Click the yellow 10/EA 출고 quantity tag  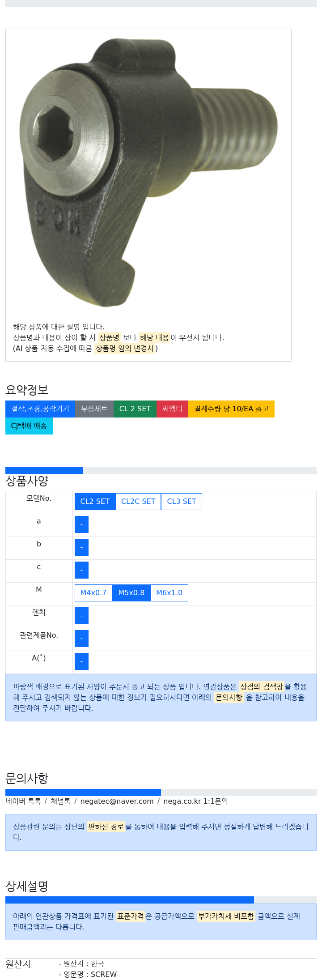coord(231,409)
